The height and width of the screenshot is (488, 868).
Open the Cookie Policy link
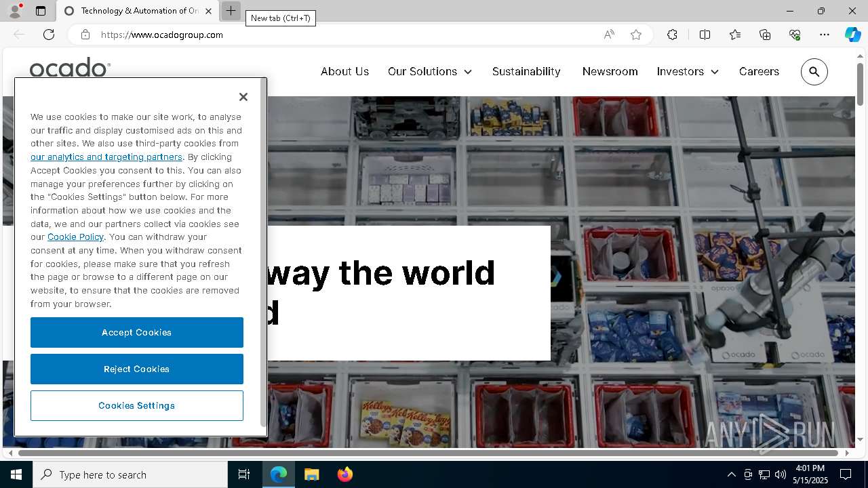75,237
